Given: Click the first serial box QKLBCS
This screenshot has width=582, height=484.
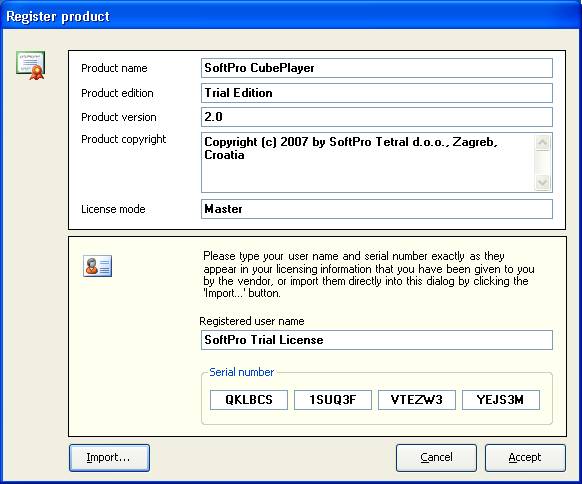Looking at the screenshot, I should pyautogui.click(x=249, y=400).
